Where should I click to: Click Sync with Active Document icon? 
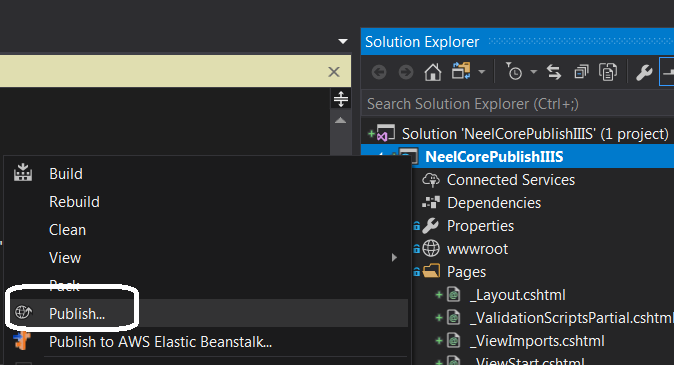pos(554,72)
